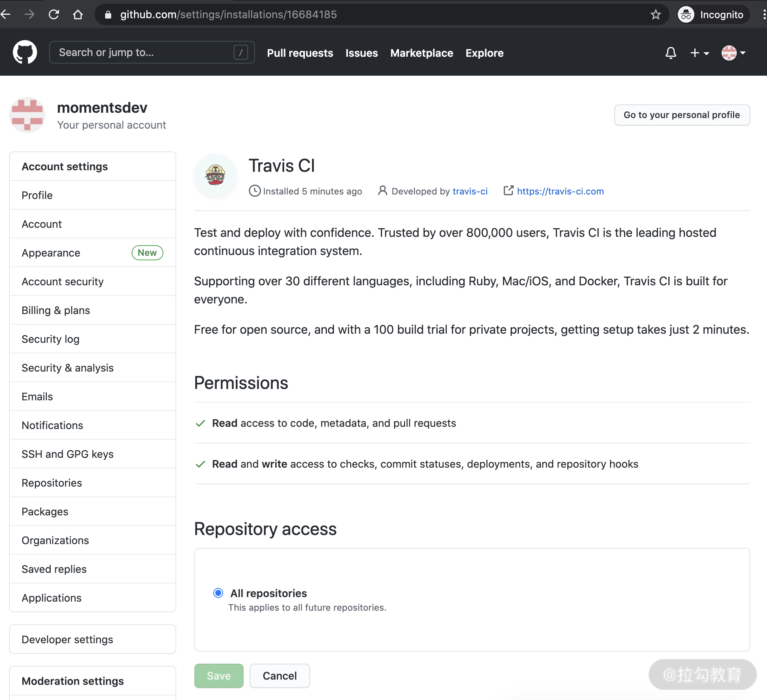Open the https://travis-ci.com link
This screenshot has height=700, width=767.
point(560,191)
